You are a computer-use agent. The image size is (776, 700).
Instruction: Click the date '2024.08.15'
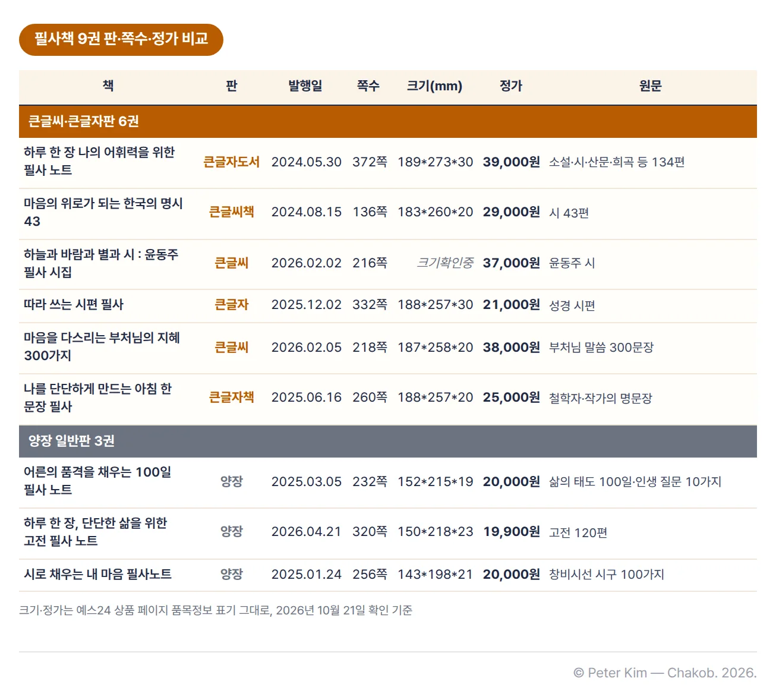[x=307, y=212]
